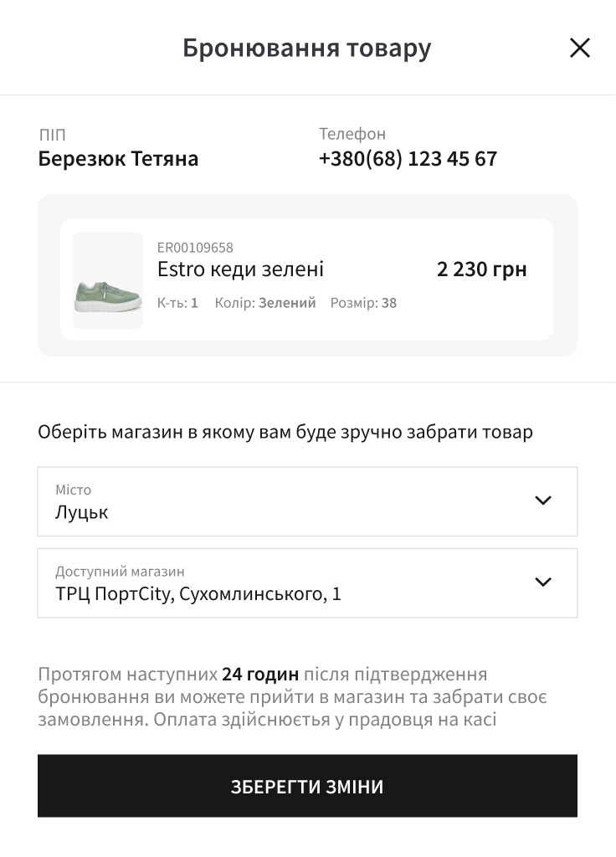Click the Розмір: 38 attribute

point(363,303)
